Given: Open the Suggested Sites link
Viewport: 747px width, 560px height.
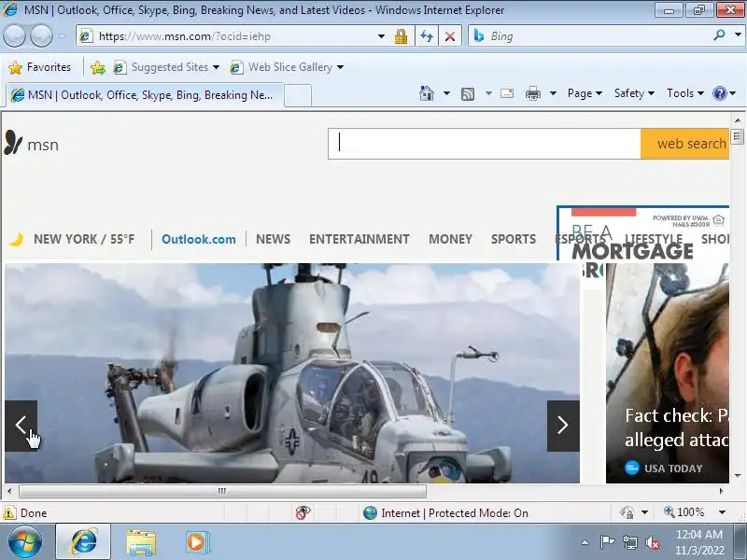Looking at the screenshot, I should [x=166, y=67].
